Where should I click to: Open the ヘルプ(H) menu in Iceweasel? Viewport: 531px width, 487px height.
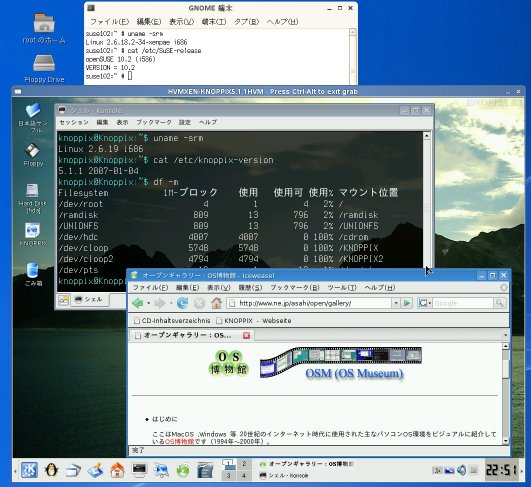tap(380, 288)
